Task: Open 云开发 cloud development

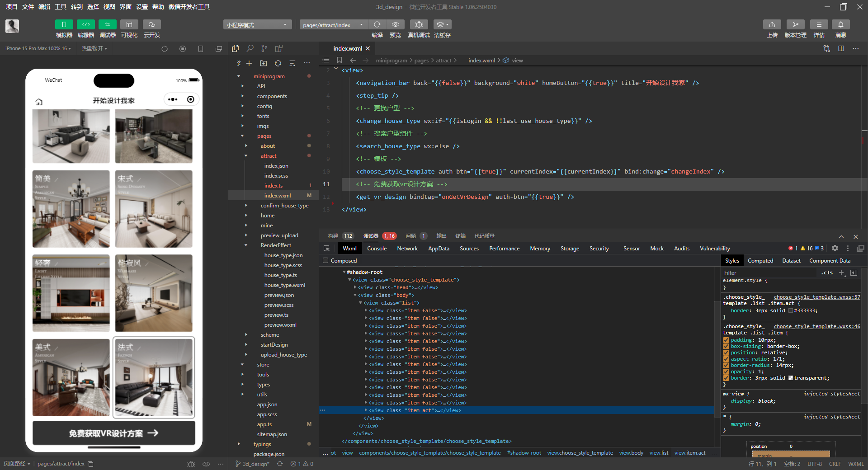Action: 152,24
